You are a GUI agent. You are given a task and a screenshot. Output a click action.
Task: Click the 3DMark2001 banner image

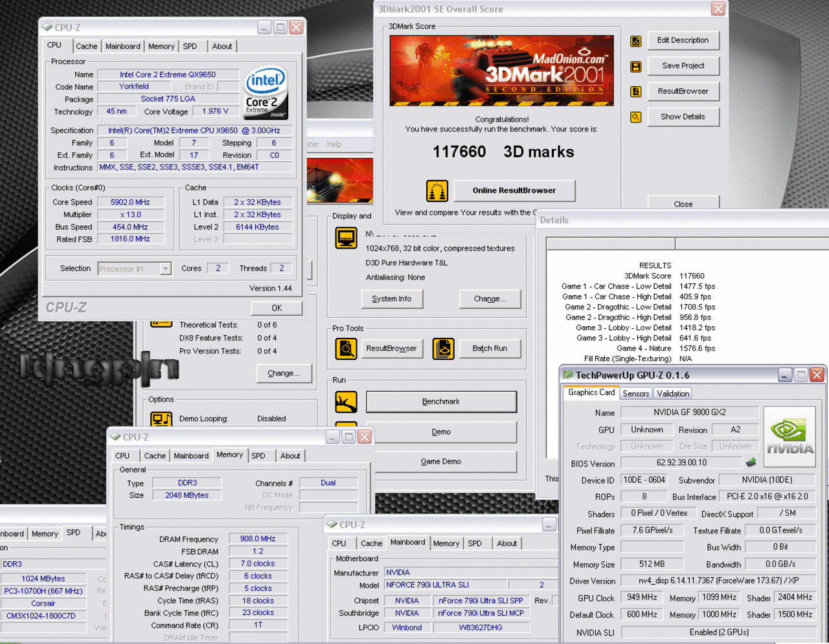501,71
